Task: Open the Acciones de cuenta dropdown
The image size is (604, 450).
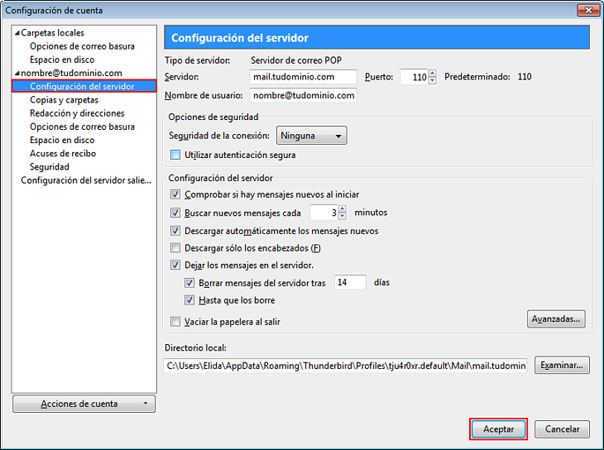Action: [x=84, y=404]
